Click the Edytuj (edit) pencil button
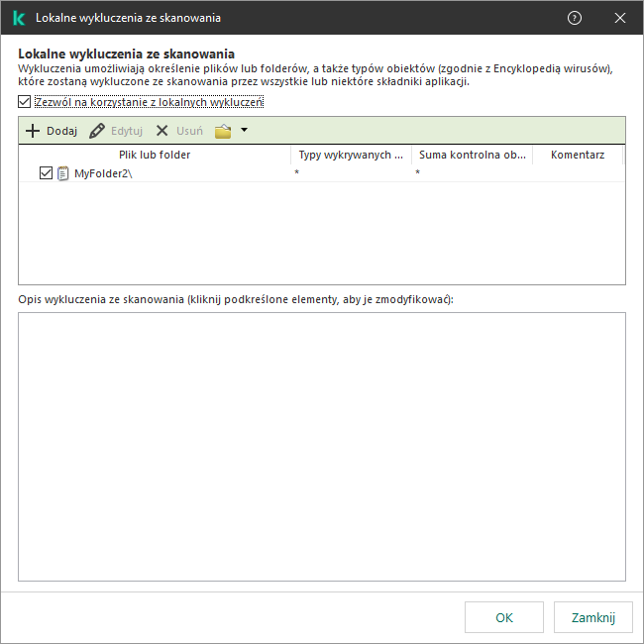Screen dimensions: 644x644 [116, 131]
